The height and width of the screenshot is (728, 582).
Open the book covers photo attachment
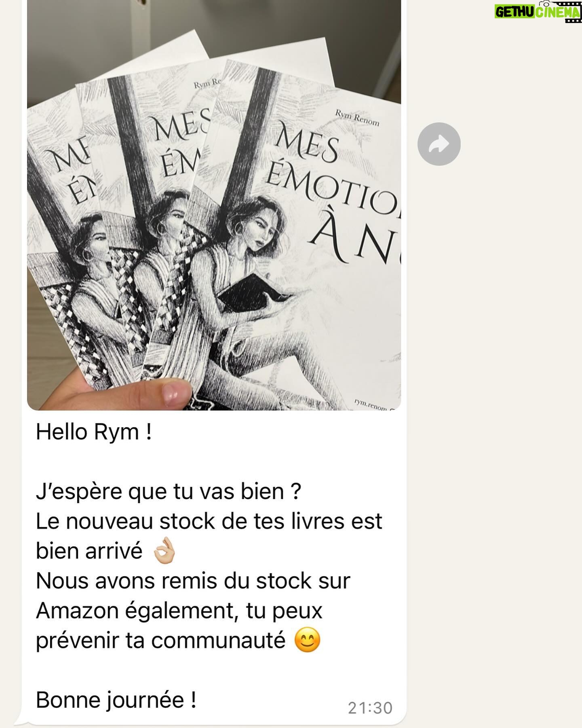[214, 205]
